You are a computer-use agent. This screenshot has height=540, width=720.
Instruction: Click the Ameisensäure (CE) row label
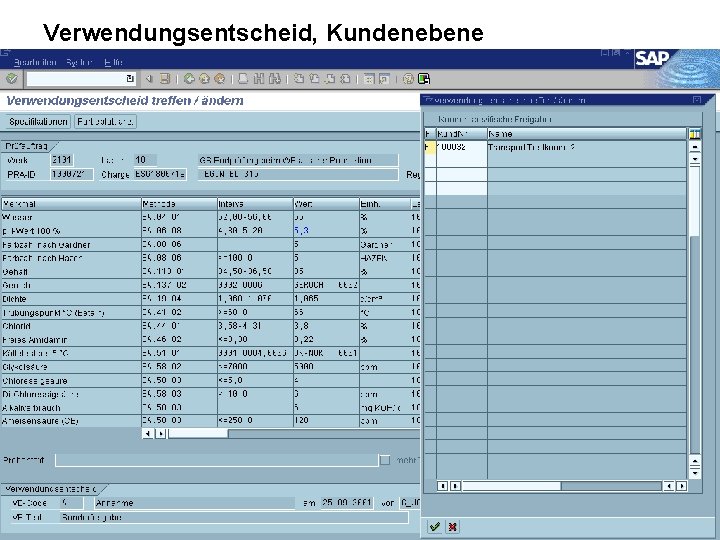point(40,421)
